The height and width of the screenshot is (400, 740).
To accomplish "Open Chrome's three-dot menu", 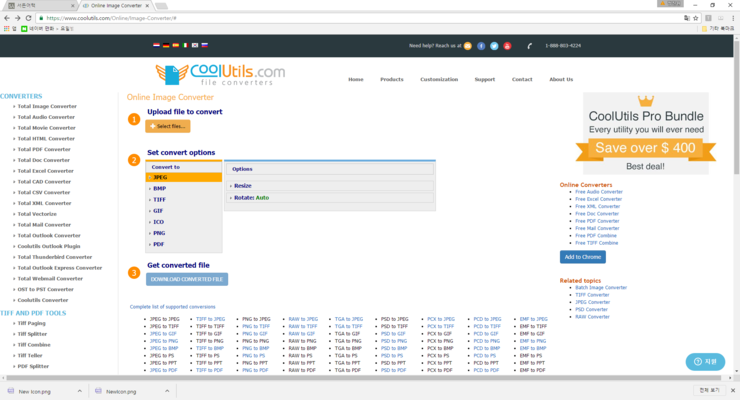I will coord(733,18).
